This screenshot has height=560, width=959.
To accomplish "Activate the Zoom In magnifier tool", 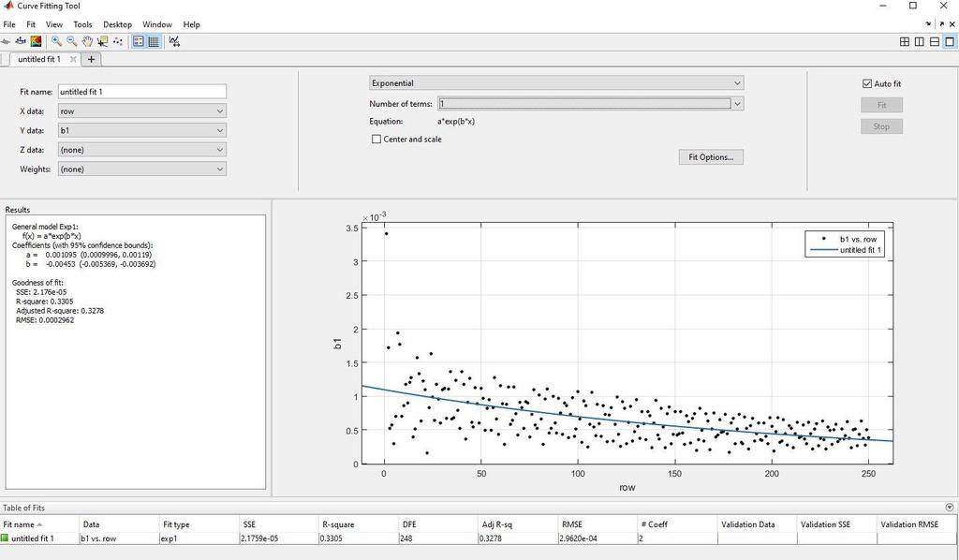I will click(x=56, y=41).
